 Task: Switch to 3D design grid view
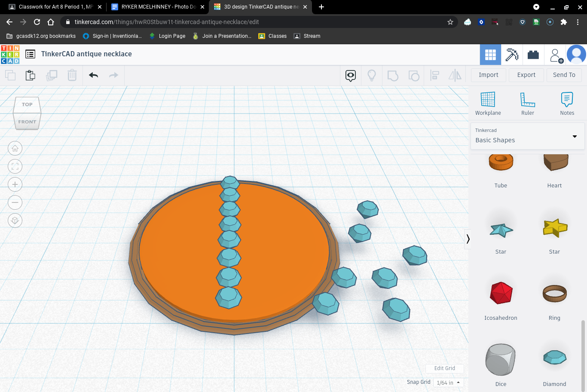click(x=490, y=55)
